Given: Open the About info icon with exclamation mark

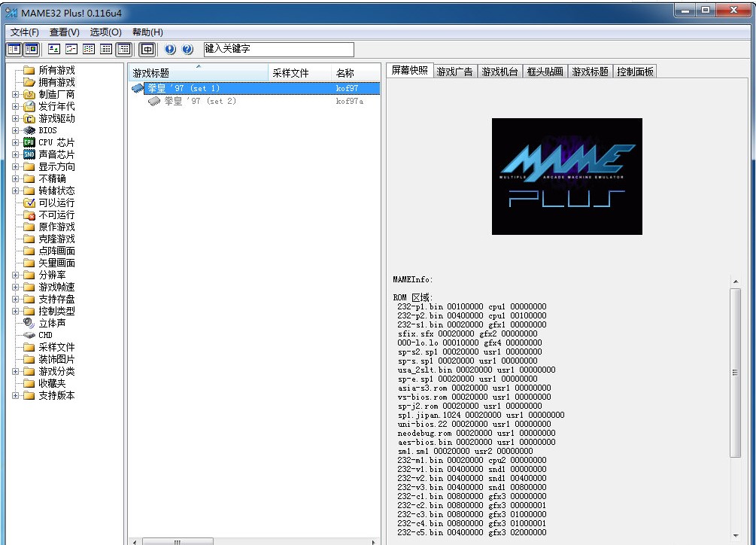Looking at the screenshot, I should pyautogui.click(x=170, y=49).
